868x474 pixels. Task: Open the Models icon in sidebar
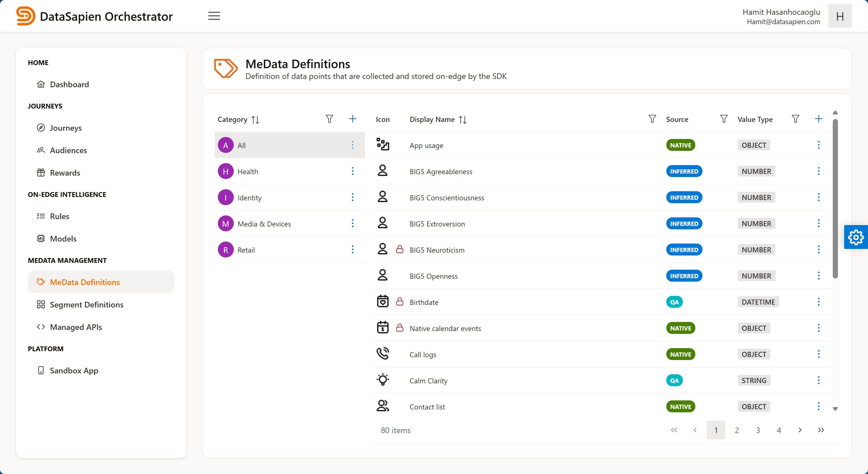pyautogui.click(x=41, y=238)
